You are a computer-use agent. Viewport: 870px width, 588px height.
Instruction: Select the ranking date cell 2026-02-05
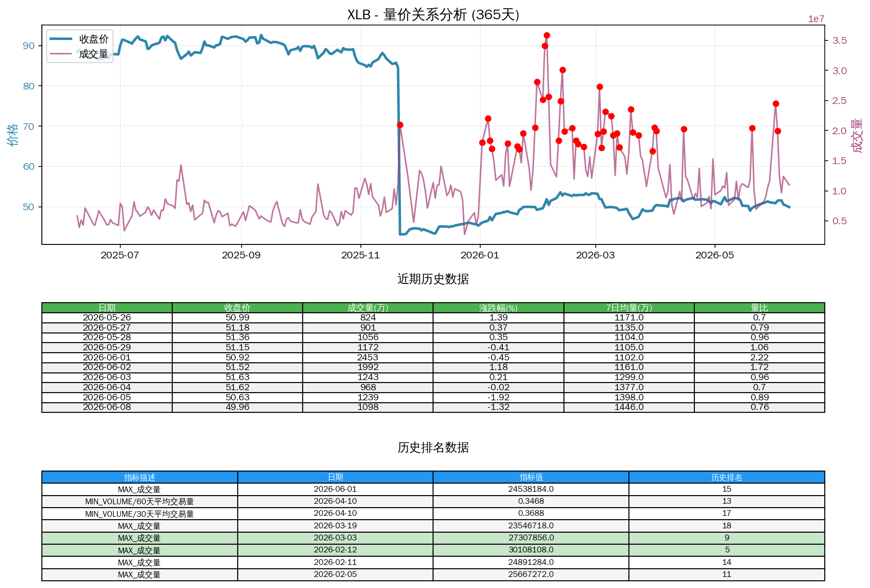(335, 575)
